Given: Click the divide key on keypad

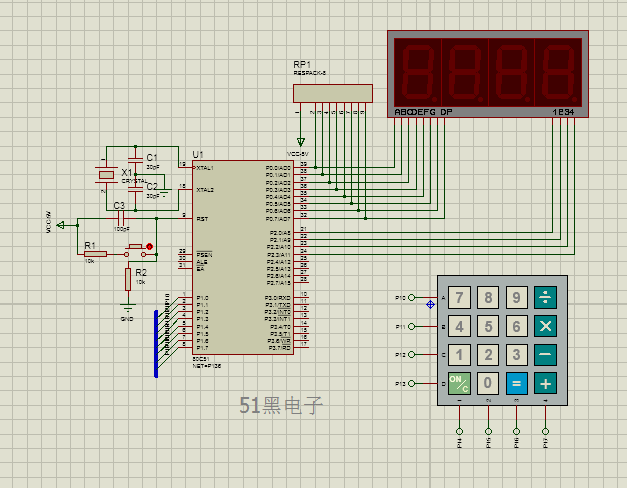Looking at the screenshot, I should (545, 297).
